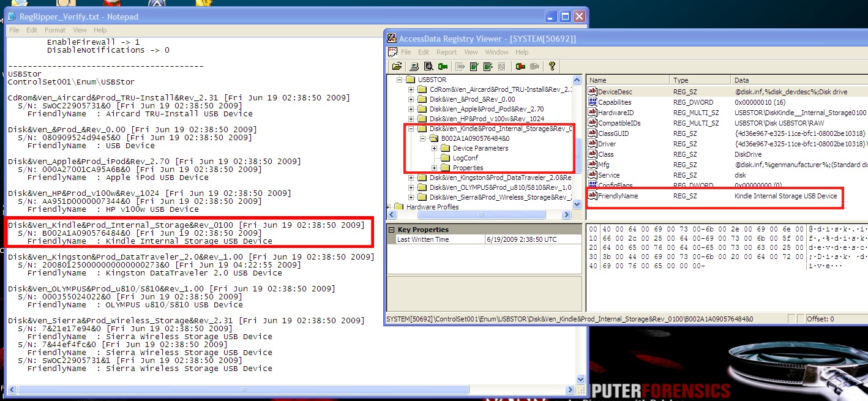Click the computer icon in Registry Viewer toolbar
The image size is (868, 401).
[x=414, y=66]
